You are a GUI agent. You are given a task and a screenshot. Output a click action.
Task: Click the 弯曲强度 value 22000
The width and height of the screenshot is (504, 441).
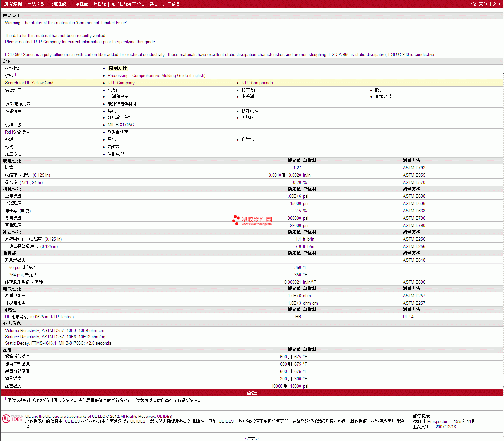[295, 225]
